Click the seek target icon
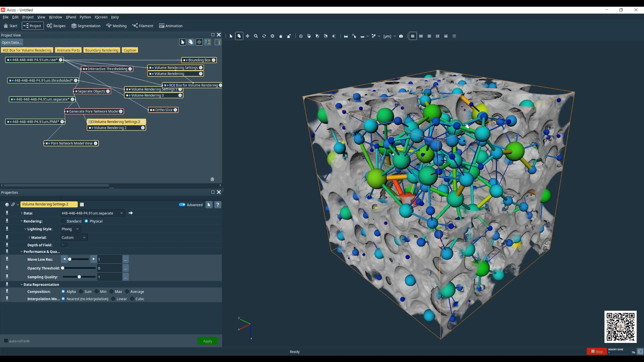The width and height of the screenshot is (644, 362). 272,36
